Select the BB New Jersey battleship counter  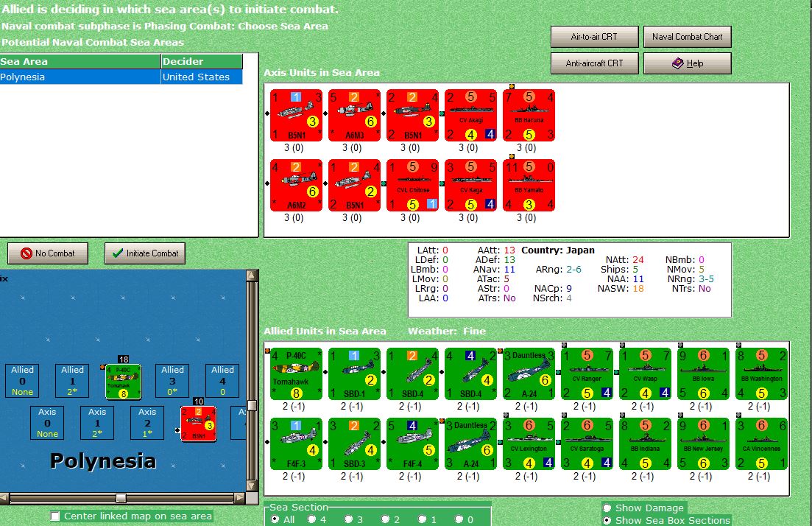[703, 443]
